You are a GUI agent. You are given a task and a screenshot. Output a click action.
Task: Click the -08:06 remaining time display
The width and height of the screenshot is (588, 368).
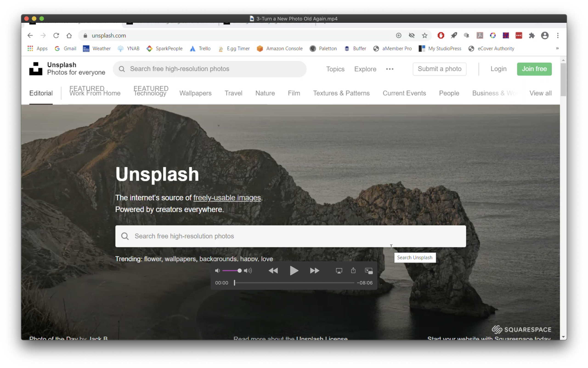365,283
